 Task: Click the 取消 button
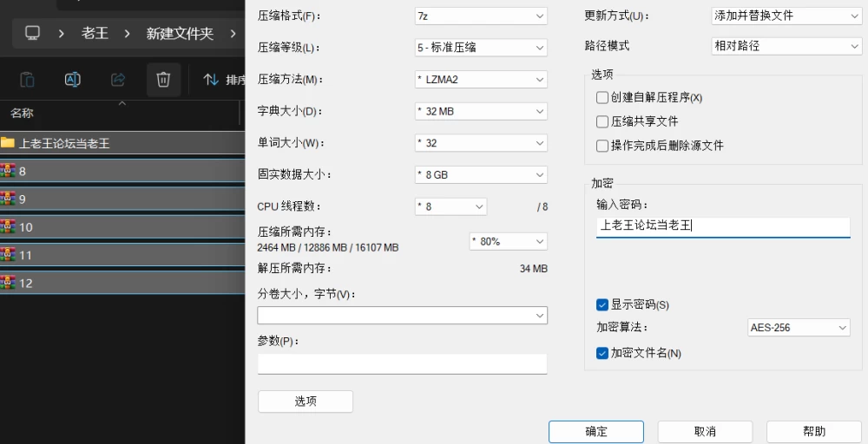705,432
